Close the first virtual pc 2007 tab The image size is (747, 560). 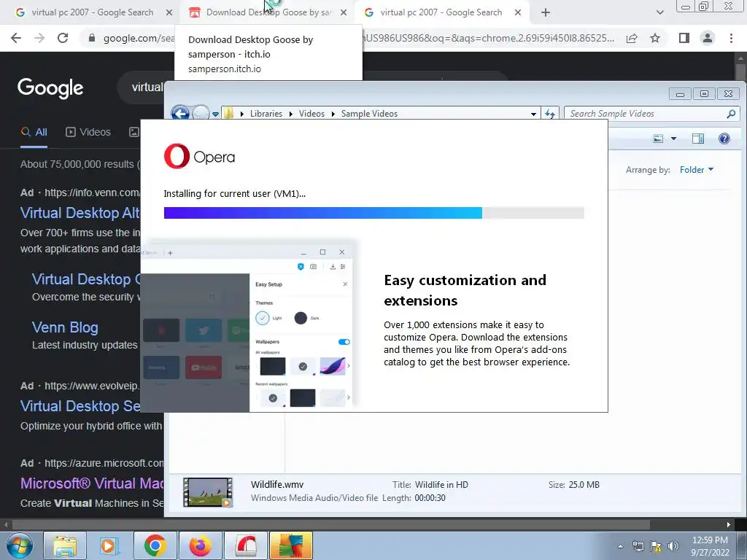coord(169,12)
